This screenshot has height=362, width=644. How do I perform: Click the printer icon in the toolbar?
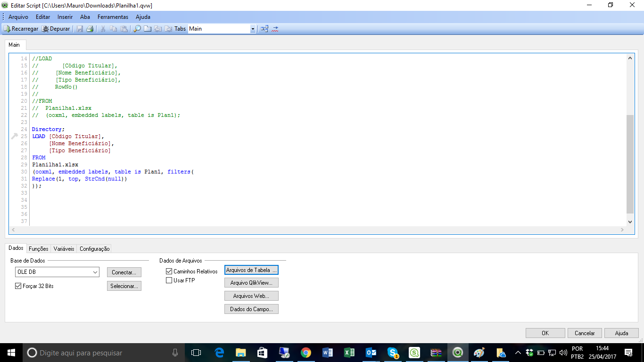[x=90, y=29]
